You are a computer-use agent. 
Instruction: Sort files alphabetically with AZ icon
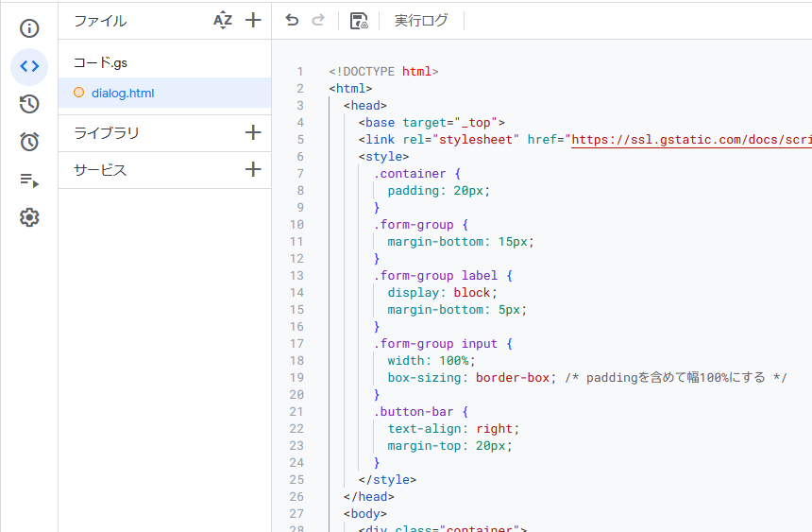pos(223,21)
